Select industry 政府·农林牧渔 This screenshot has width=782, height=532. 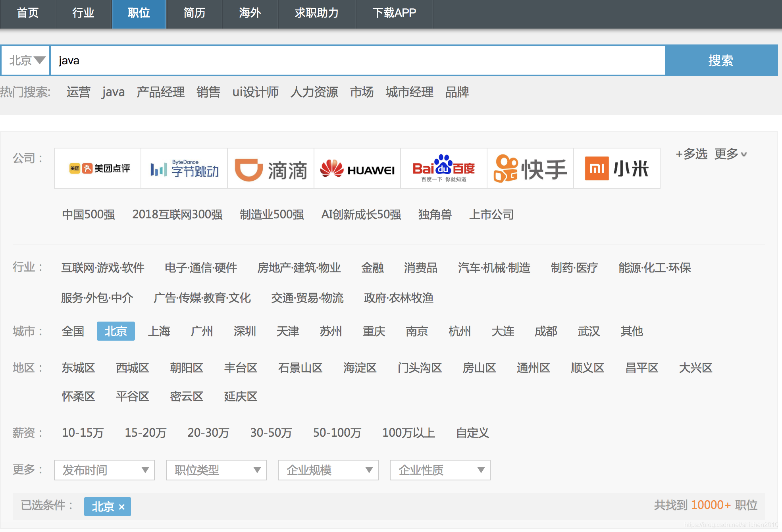click(x=399, y=298)
